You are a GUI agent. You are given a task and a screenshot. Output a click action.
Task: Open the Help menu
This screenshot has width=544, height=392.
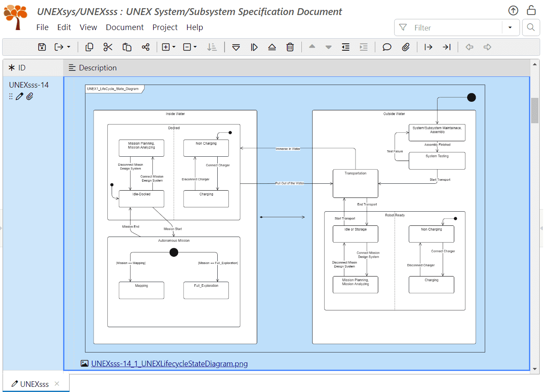(x=195, y=27)
